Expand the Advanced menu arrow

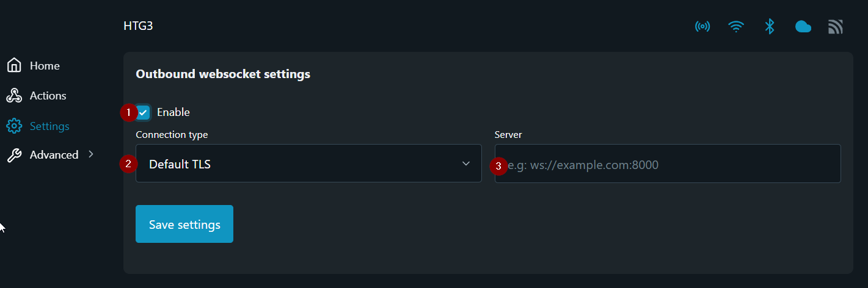coord(91,154)
